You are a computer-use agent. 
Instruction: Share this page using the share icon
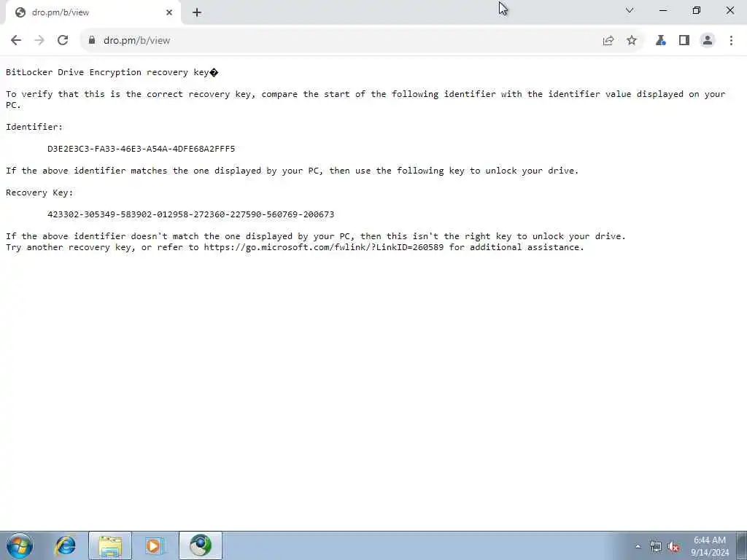(x=608, y=41)
